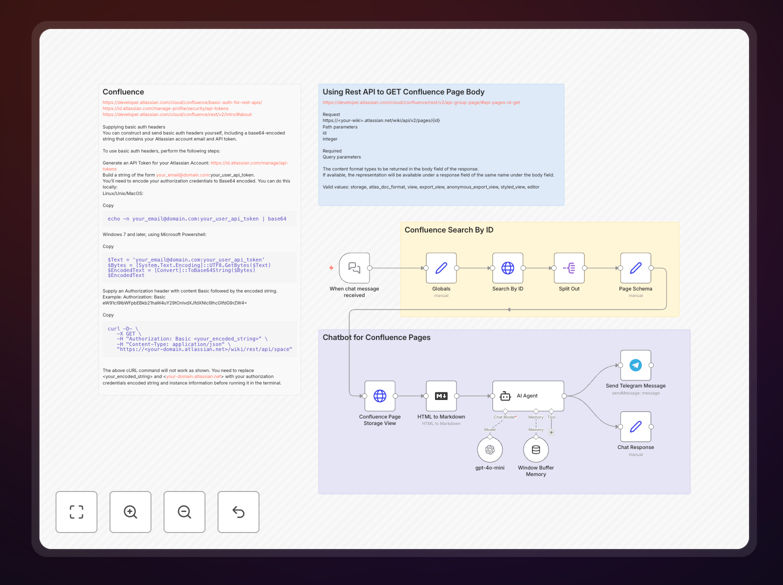Select the Window Buffer Memory node
This screenshot has width=783, height=585.
[x=536, y=450]
